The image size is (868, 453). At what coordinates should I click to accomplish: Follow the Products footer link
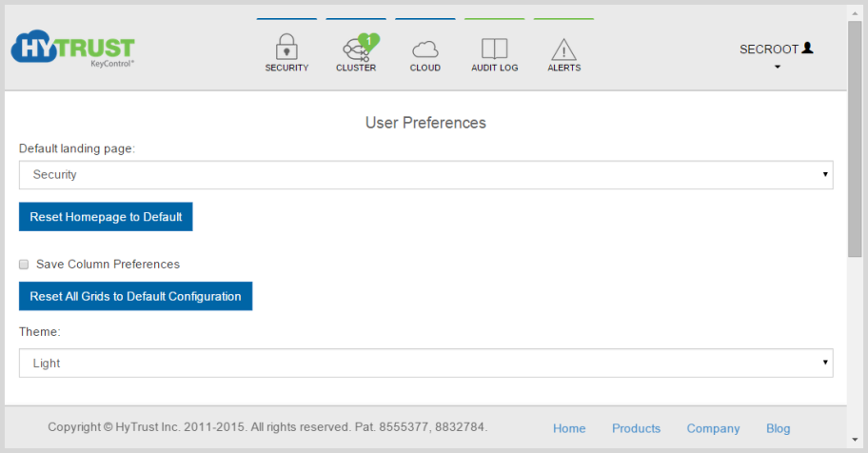636,428
